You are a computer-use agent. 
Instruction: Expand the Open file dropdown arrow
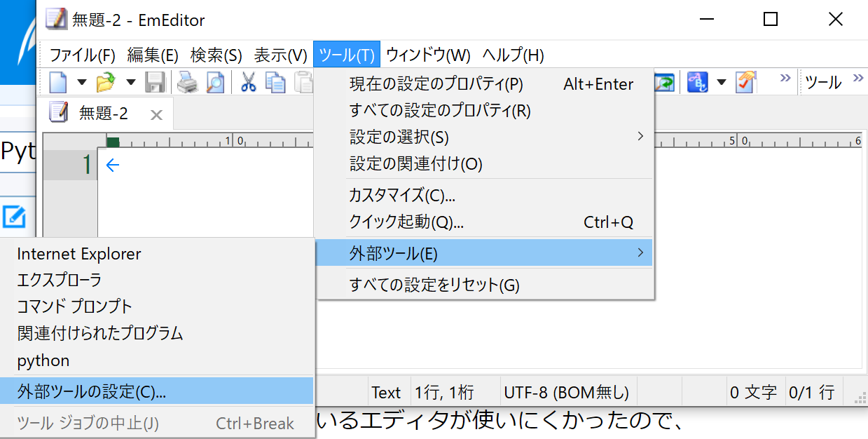pos(130,83)
